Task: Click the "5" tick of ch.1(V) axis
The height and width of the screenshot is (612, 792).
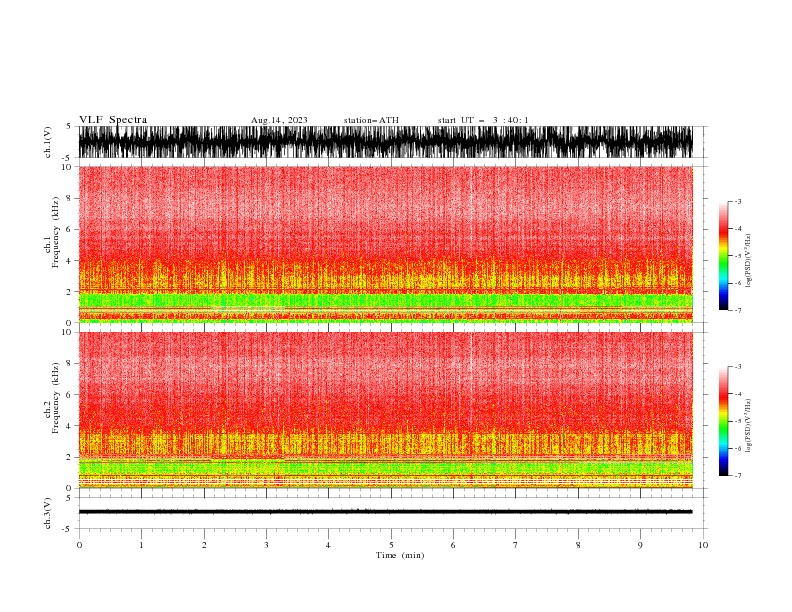Action: [69, 126]
